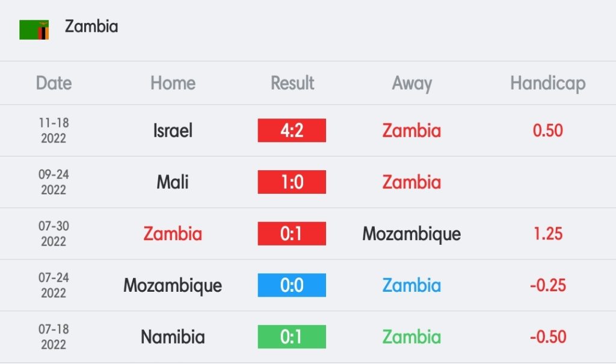Click the blue 0:0 draw result badge

point(292,285)
